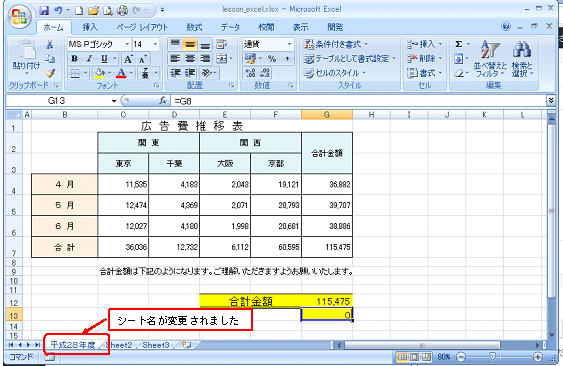Screen dimensions: 563x366
Task: Open the データ ribbon tab
Action: [230, 28]
